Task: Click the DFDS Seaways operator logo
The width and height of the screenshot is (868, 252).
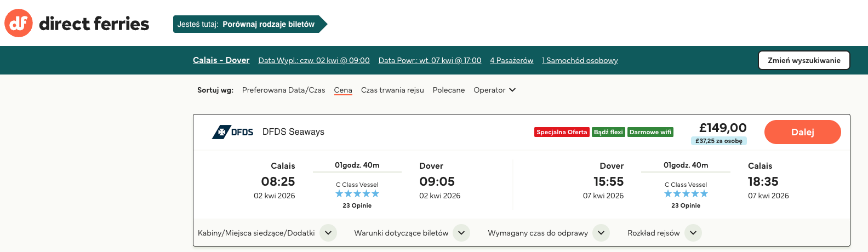Action: point(233,132)
